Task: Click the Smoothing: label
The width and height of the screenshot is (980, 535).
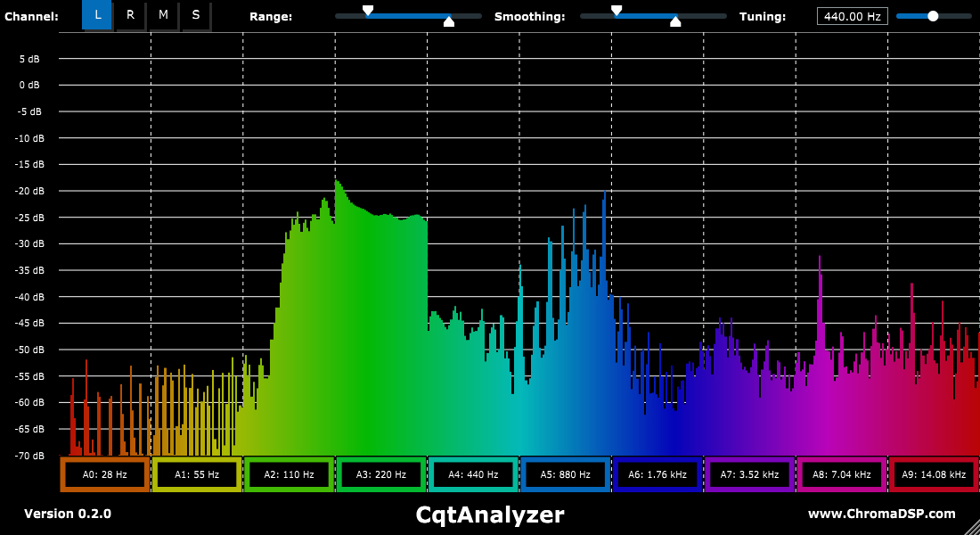Action: (x=529, y=17)
